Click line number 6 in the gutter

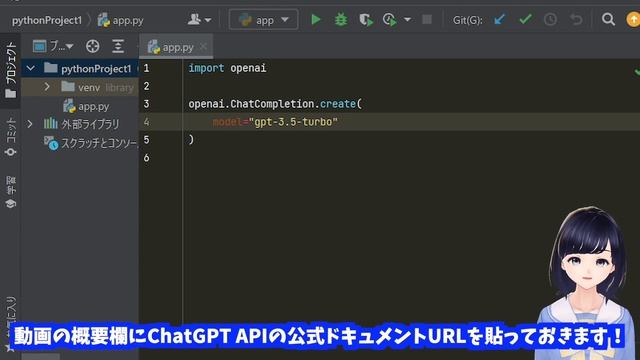click(147, 158)
